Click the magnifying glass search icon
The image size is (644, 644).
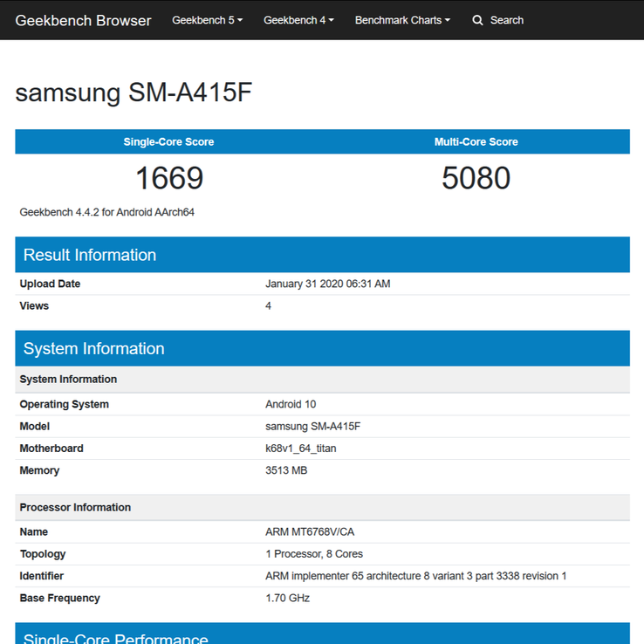[477, 20]
